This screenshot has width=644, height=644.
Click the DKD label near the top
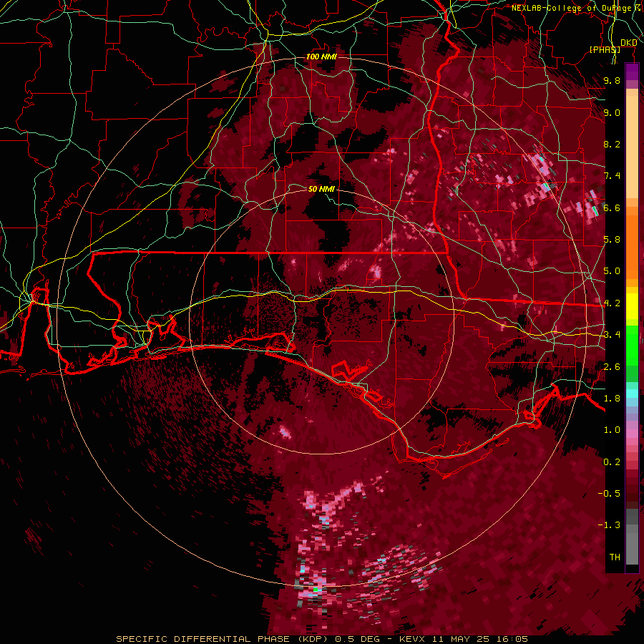tap(629, 43)
